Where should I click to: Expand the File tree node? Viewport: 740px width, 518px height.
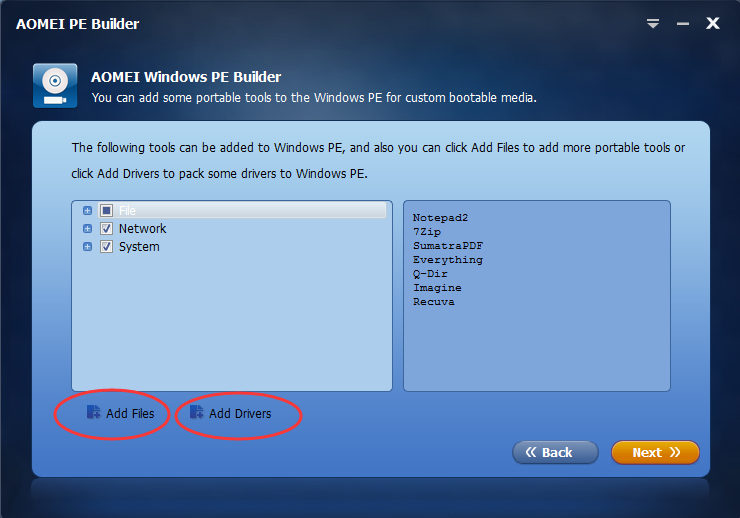point(87,210)
